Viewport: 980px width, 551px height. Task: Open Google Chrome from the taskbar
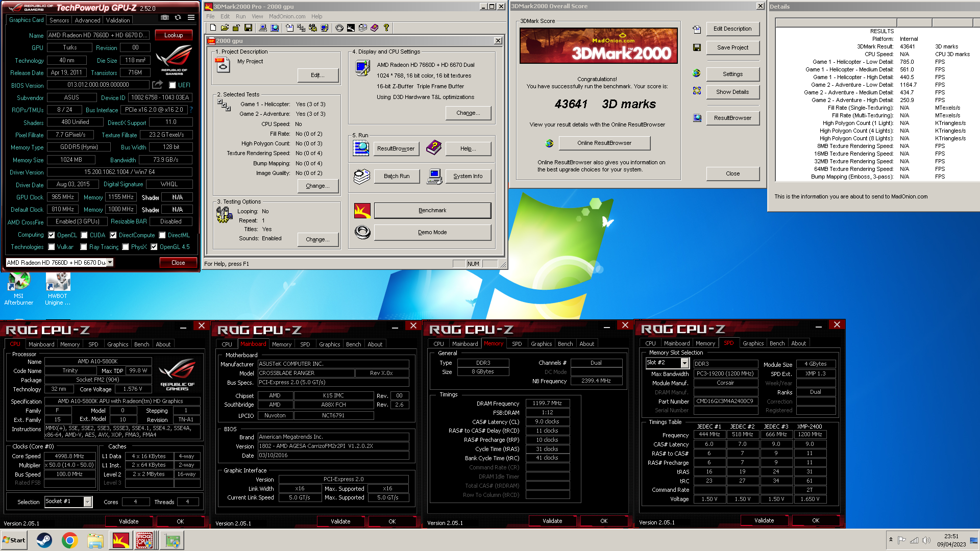(69, 540)
